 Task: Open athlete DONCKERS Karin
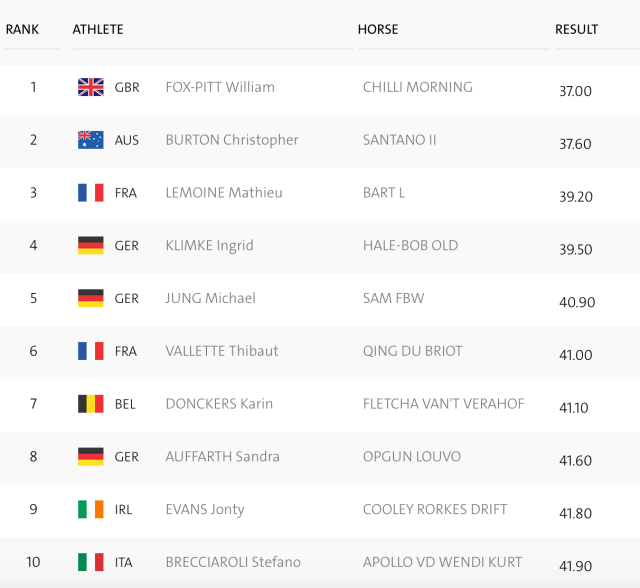coord(219,404)
